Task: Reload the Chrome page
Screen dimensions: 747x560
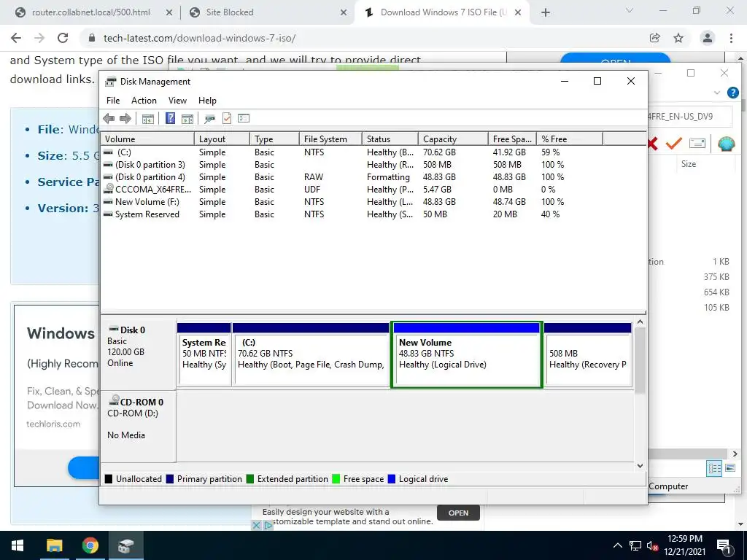Action: (x=63, y=38)
